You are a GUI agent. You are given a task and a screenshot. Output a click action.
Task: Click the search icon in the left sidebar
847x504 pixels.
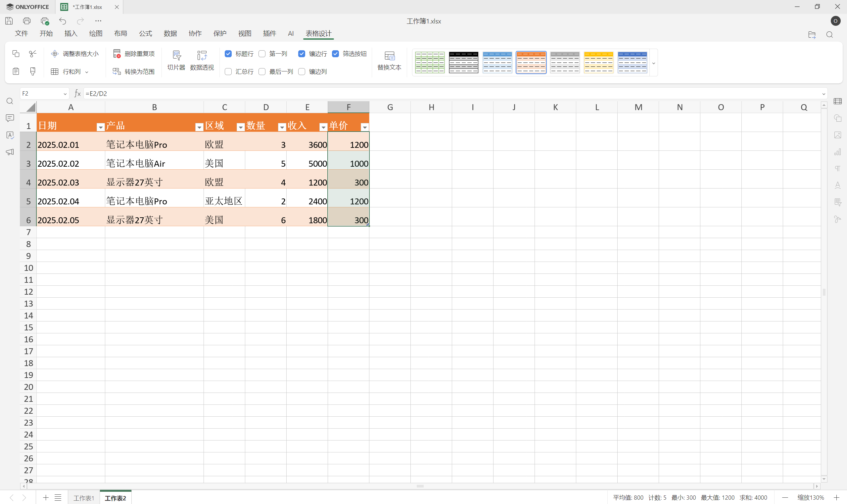[x=10, y=101]
